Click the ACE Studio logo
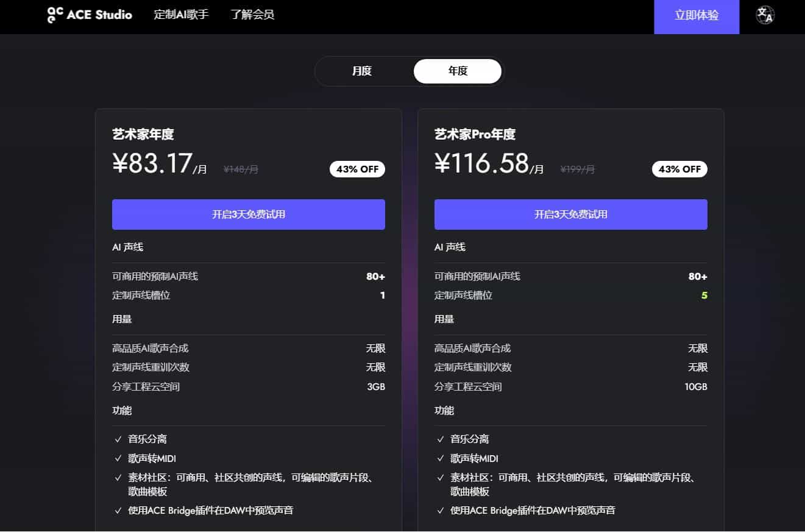This screenshot has height=532, width=805. click(90, 15)
